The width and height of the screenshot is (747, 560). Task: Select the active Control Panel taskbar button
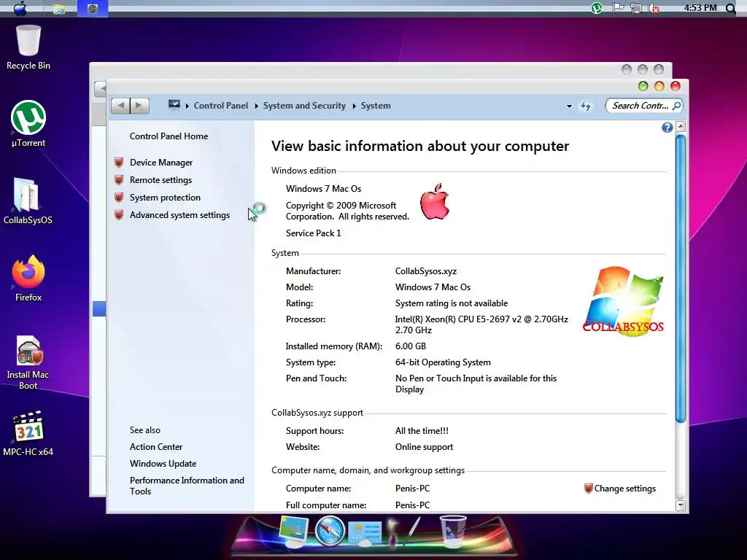[x=93, y=8]
